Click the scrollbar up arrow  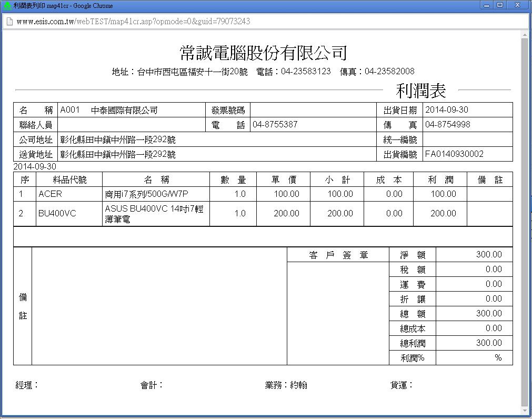click(525, 34)
